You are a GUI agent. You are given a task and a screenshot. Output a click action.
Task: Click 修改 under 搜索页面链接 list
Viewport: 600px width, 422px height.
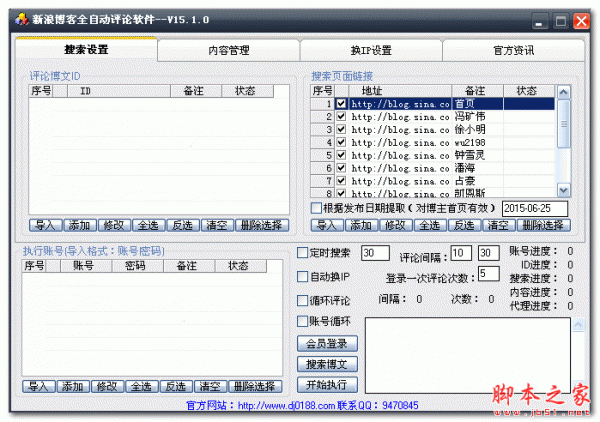(396, 225)
